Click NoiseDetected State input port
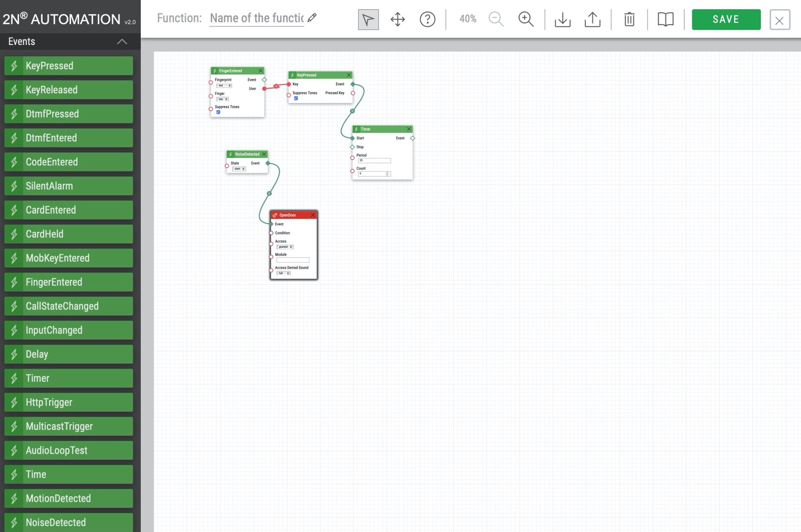The height and width of the screenshot is (532, 801). [x=227, y=166]
